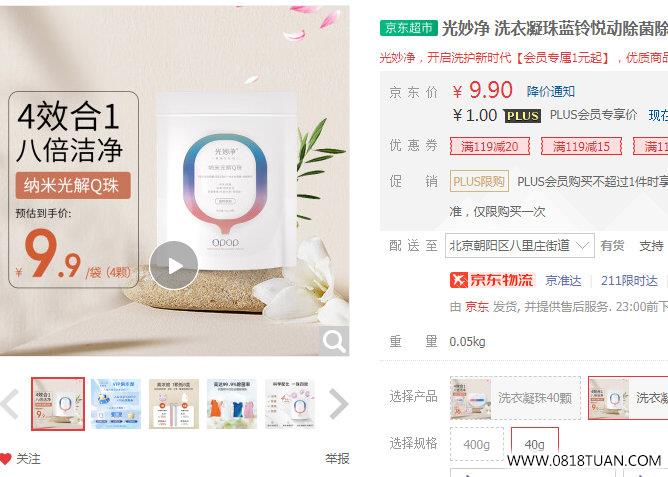Click the magnifier zoom icon on product image
This screenshot has width=668, height=477.
[x=334, y=341]
